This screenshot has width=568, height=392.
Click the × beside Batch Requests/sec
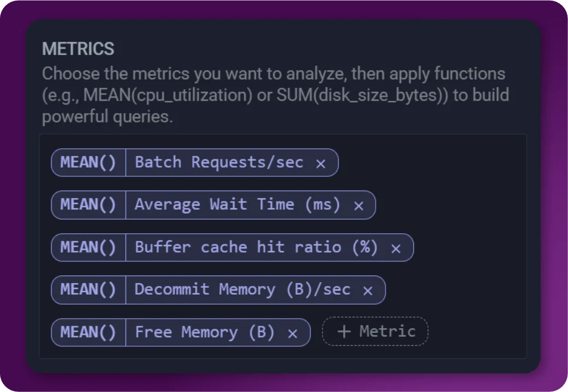tap(321, 163)
